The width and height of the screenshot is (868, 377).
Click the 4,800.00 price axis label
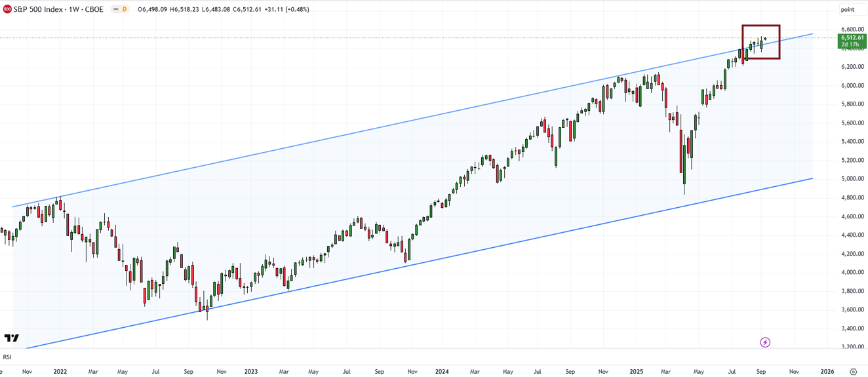[852, 197]
